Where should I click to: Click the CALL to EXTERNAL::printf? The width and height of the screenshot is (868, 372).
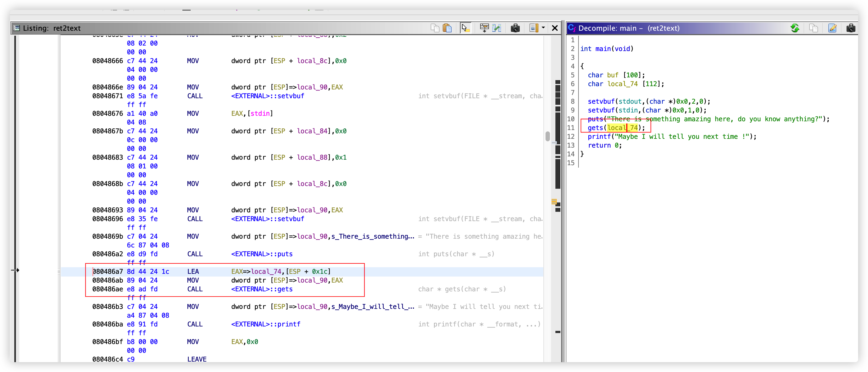tap(266, 324)
